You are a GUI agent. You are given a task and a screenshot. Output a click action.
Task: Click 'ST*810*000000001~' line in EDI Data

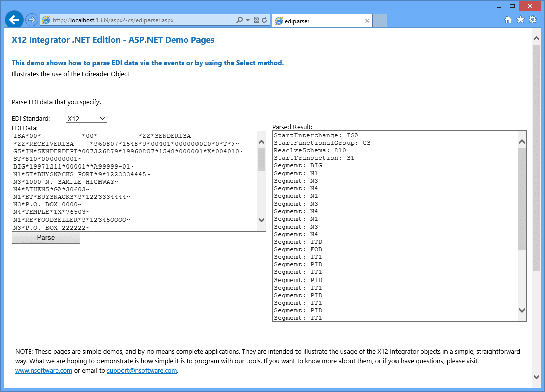pyautogui.click(x=47, y=159)
